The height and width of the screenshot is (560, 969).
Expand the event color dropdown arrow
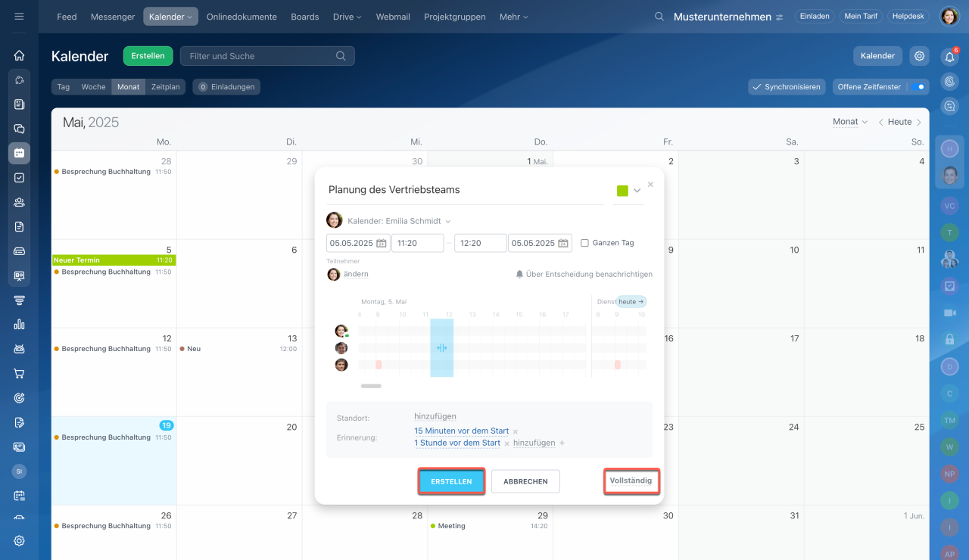click(x=637, y=191)
